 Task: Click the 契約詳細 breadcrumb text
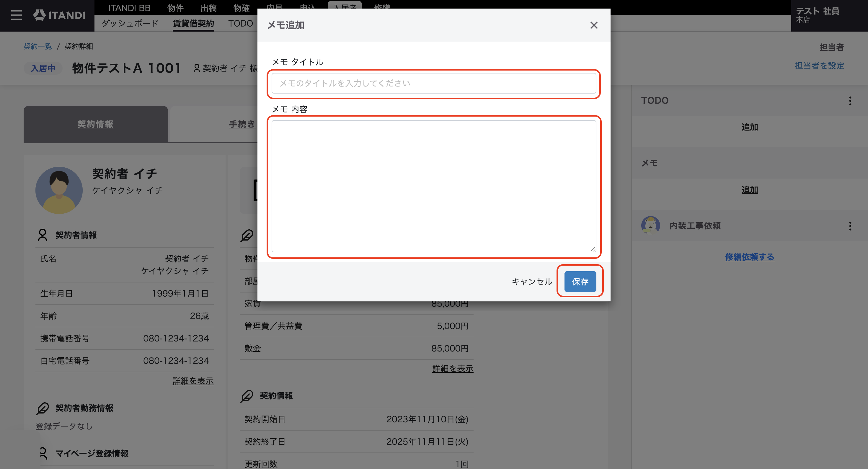(x=79, y=46)
